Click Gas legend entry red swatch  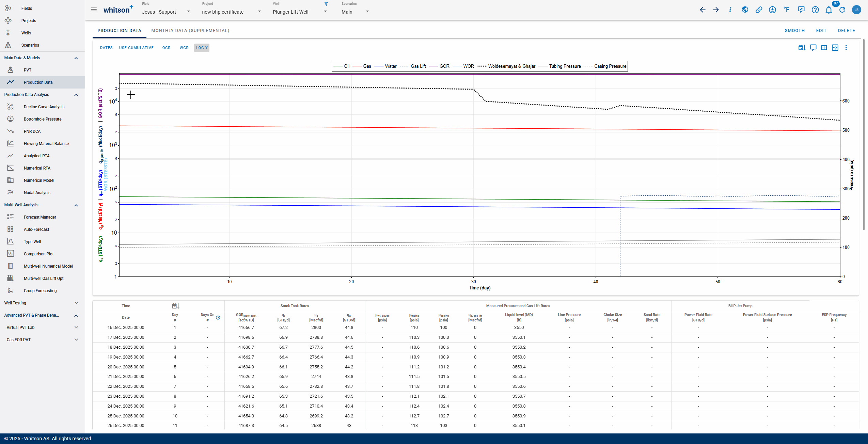click(357, 66)
